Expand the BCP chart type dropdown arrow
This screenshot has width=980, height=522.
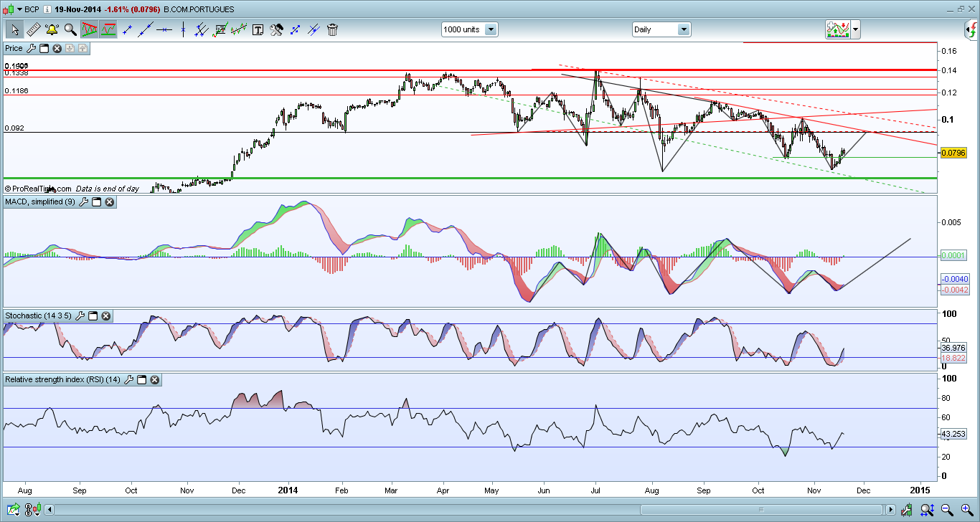coord(18,9)
